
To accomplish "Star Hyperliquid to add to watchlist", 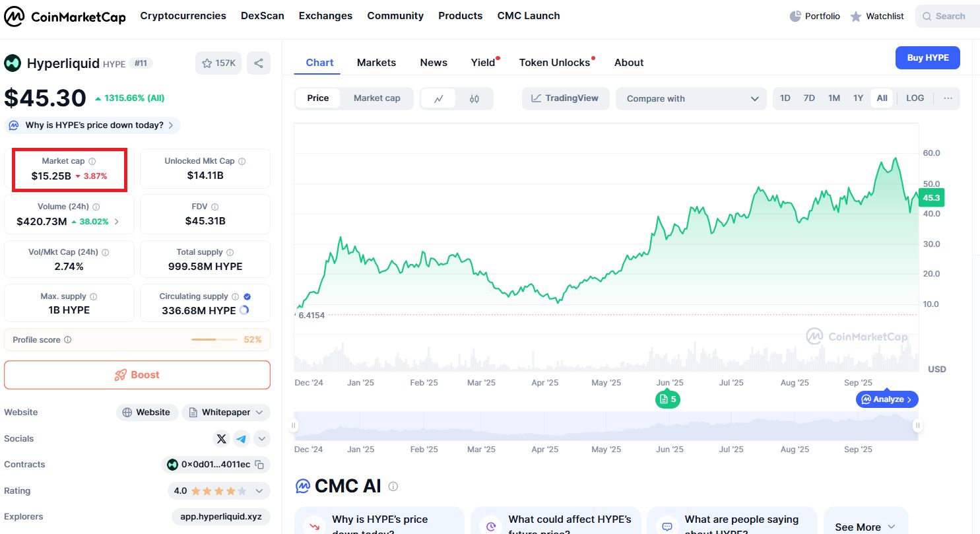I will [x=218, y=63].
